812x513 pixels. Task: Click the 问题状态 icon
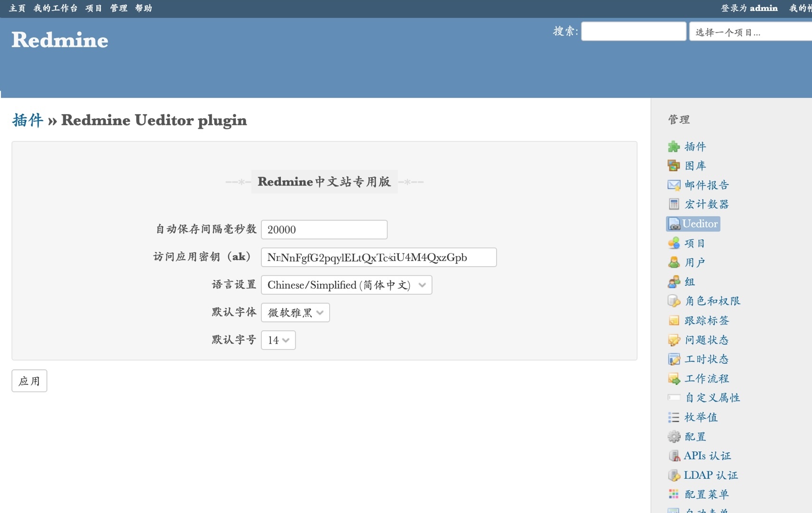point(674,340)
